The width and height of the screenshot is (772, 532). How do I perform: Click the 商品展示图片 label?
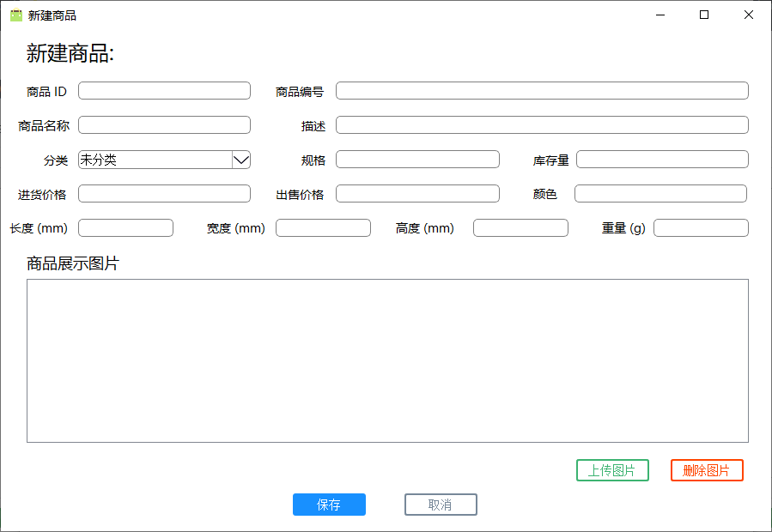(73, 263)
